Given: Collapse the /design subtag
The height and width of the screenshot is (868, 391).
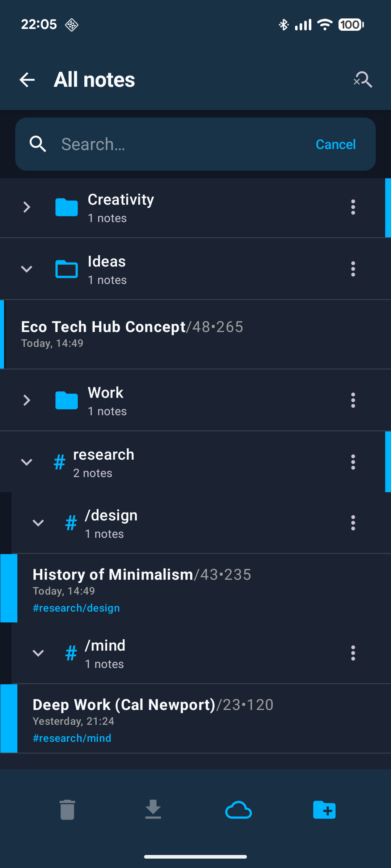Looking at the screenshot, I should pyautogui.click(x=38, y=523).
